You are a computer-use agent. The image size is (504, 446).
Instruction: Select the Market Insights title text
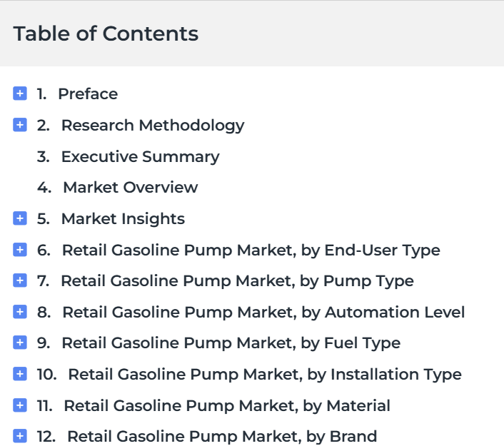[x=123, y=219]
